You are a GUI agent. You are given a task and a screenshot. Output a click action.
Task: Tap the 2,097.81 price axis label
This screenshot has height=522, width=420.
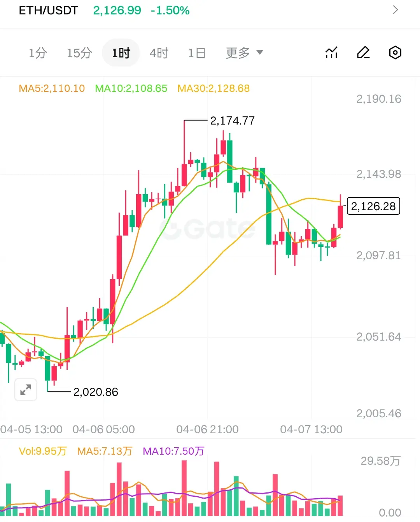click(x=379, y=255)
